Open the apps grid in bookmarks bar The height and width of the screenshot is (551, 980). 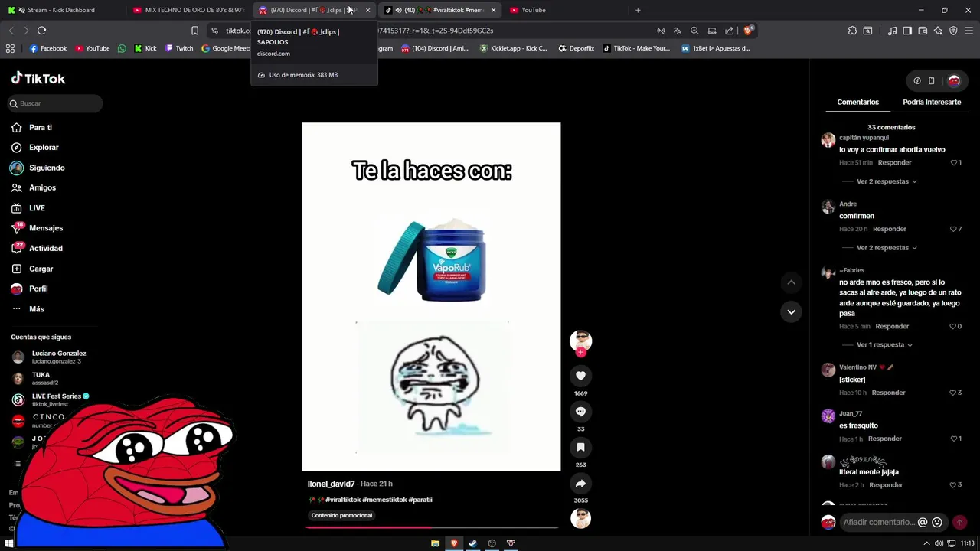coord(10,48)
